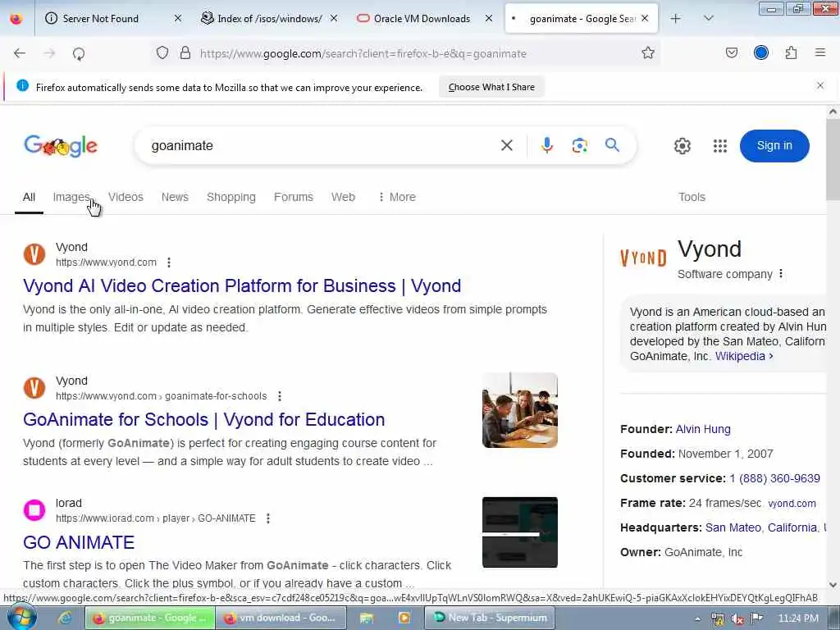
Task: Click the Sign in button
Action: tap(774, 146)
